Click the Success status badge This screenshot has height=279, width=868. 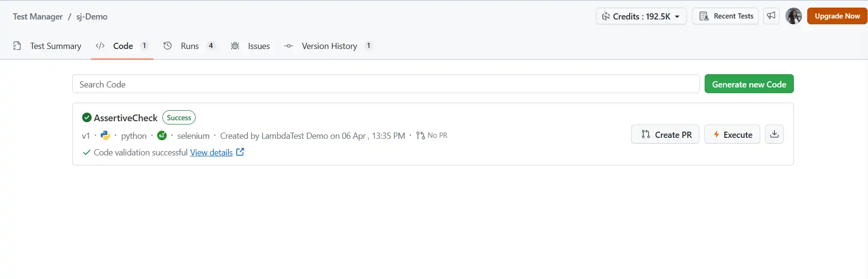coord(179,117)
